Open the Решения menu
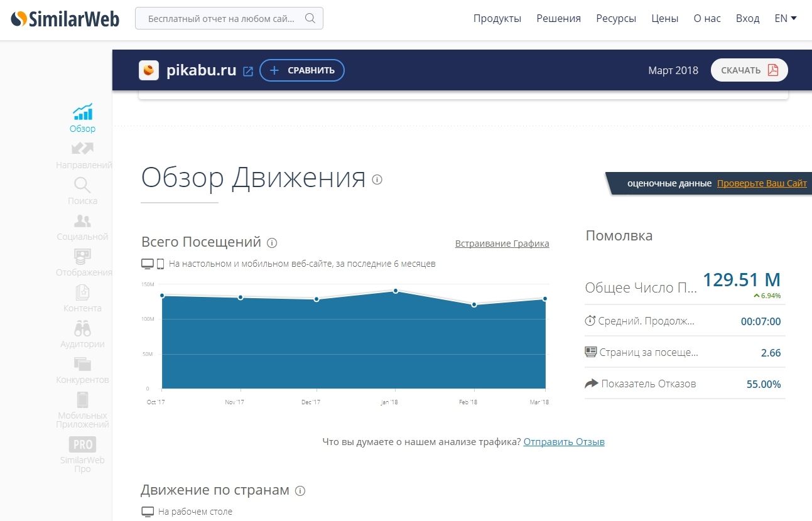 point(558,18)
